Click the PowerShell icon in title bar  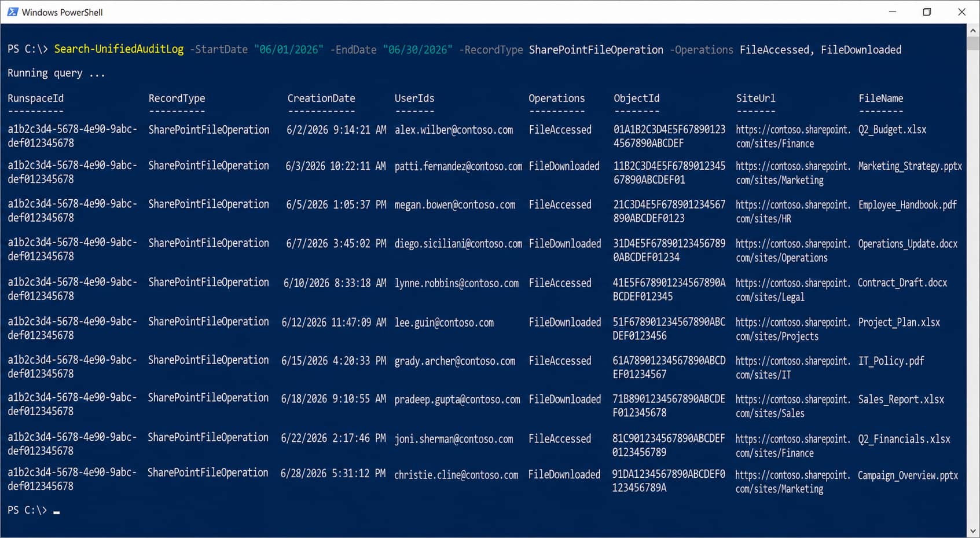[x=12, y=12]
